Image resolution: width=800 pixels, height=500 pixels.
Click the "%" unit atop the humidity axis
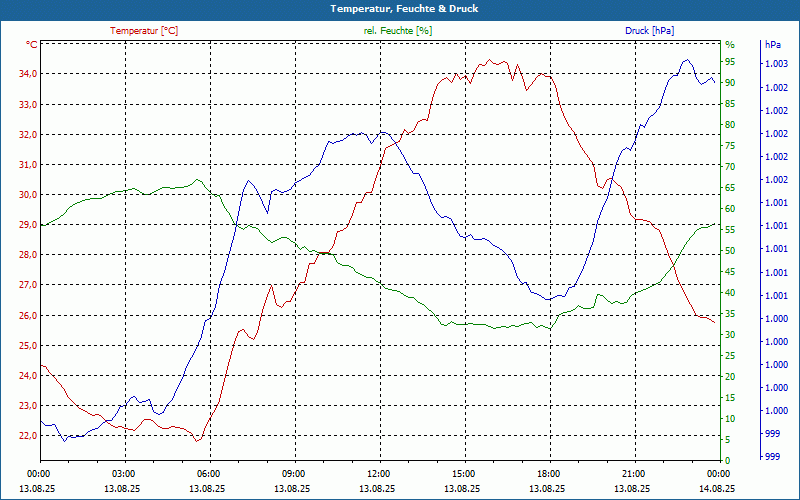730,45
